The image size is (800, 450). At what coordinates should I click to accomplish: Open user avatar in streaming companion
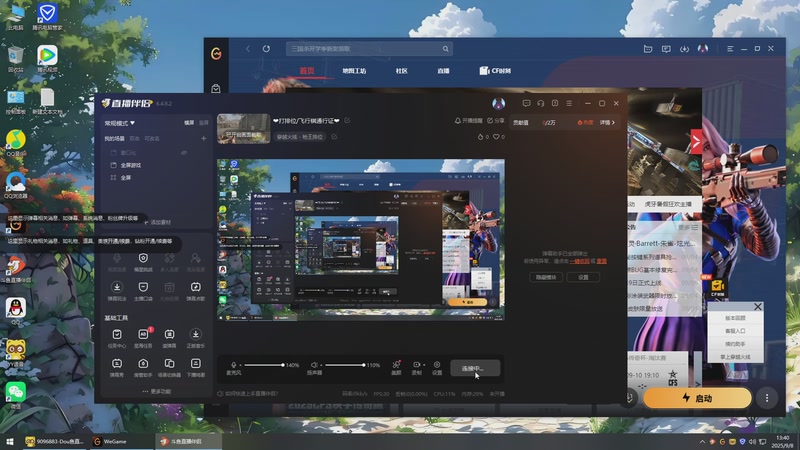click(x=498, y=104)
